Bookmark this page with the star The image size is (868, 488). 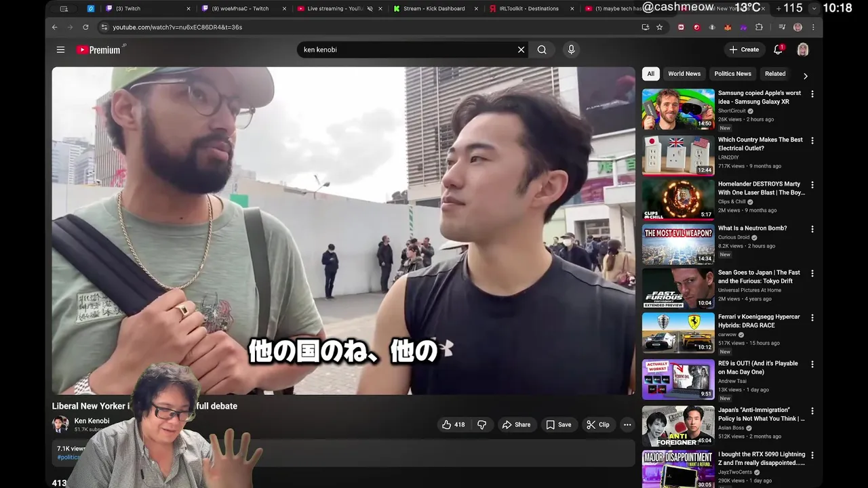659,27
